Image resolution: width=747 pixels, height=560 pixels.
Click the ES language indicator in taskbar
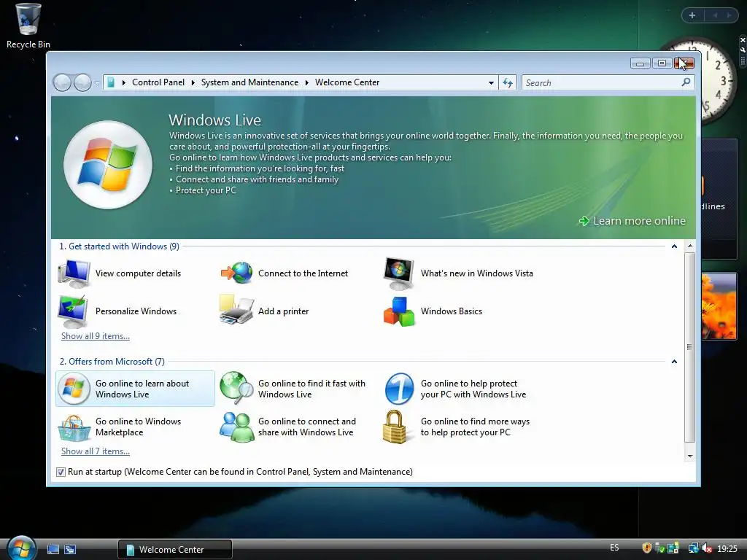614,548
